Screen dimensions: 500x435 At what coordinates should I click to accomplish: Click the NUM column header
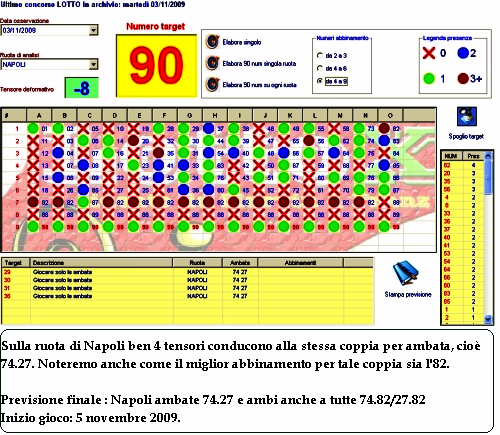pos(452,156)
